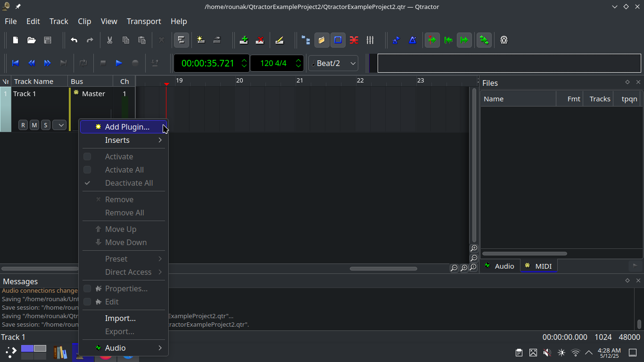The image size is (644, 362).
Task: Open the Transport menu
Action: click(x=144, y=21)
